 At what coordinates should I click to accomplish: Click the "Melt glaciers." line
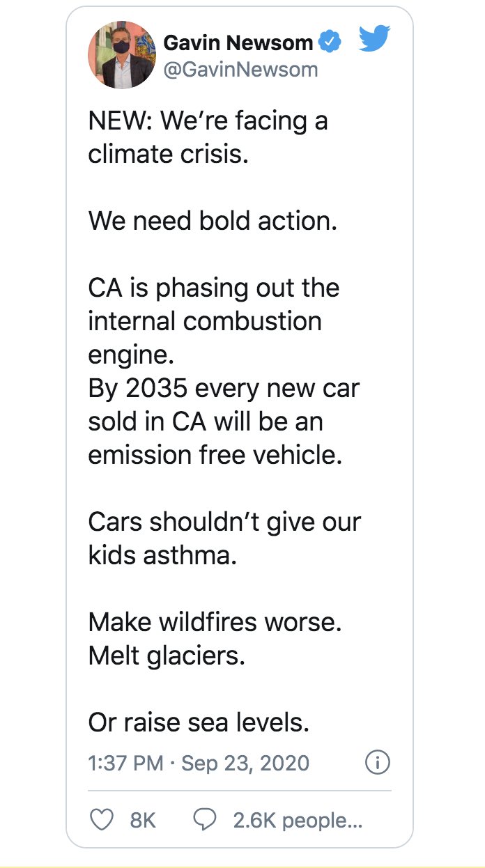167,656
